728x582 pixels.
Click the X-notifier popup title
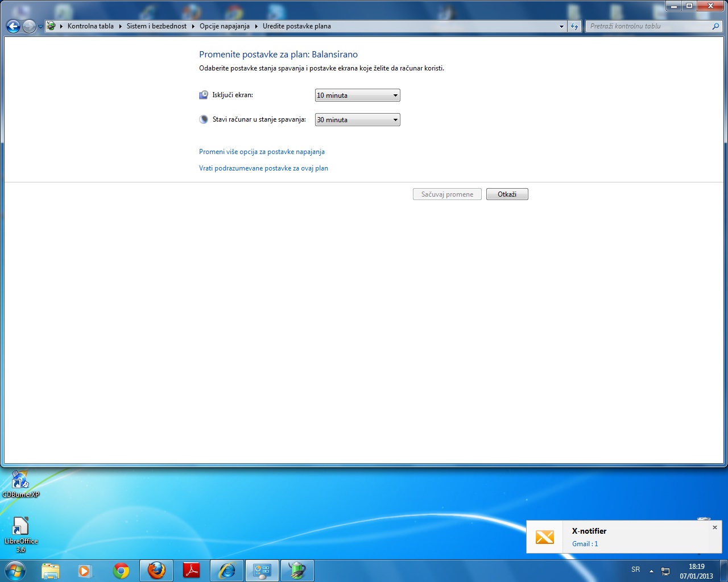tap(589, 531)
